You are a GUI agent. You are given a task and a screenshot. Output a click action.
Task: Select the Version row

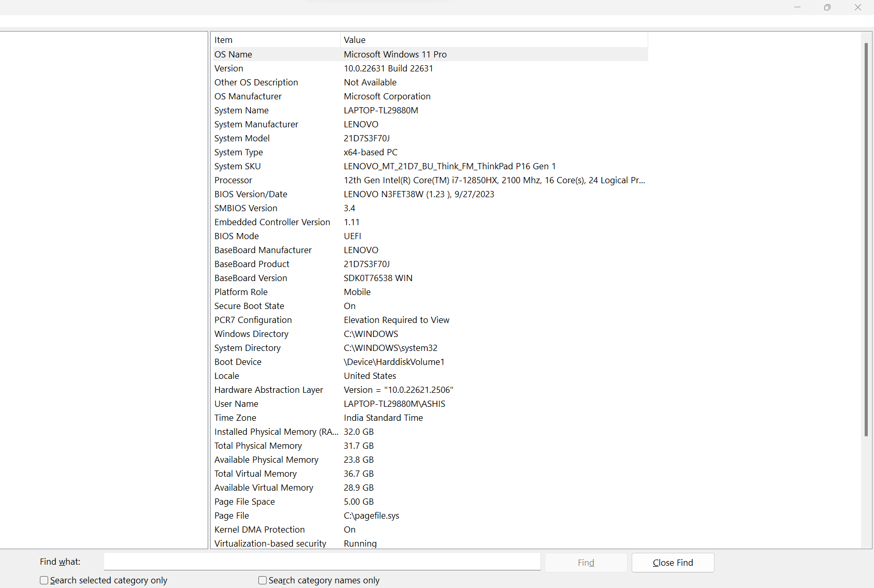click(x=430, y=68)
